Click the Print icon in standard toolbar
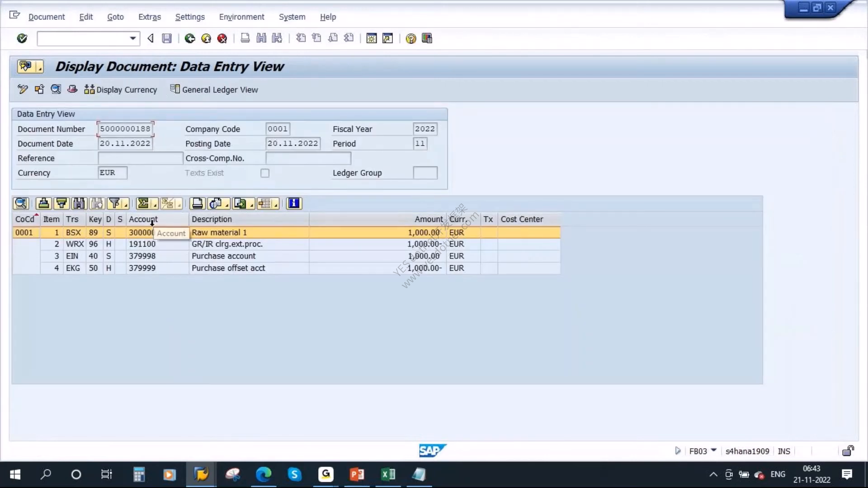This screenshot has height=488, width=868. tap(245, 38)
